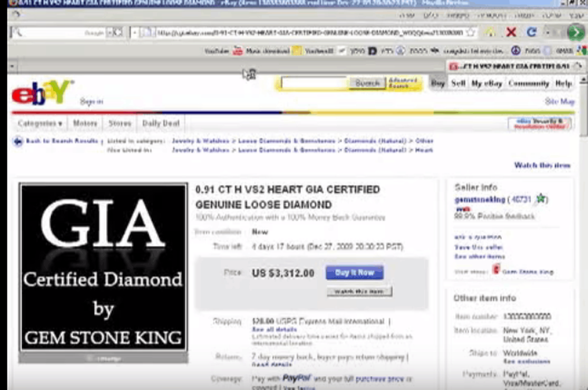Open the Daily Deal navigation item
Viewport: 588px width, 390px height.
pyautogui.click(x=161, y=123)
